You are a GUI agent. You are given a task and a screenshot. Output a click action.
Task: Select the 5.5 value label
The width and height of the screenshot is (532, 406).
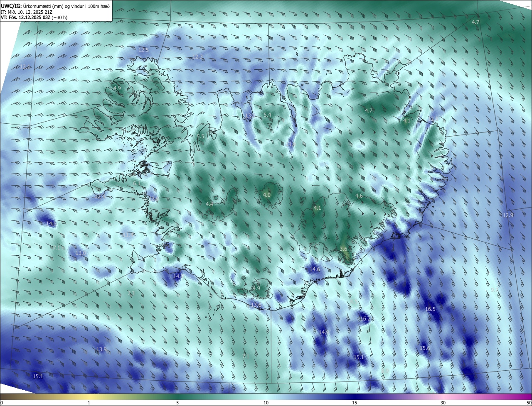(201, 137)
